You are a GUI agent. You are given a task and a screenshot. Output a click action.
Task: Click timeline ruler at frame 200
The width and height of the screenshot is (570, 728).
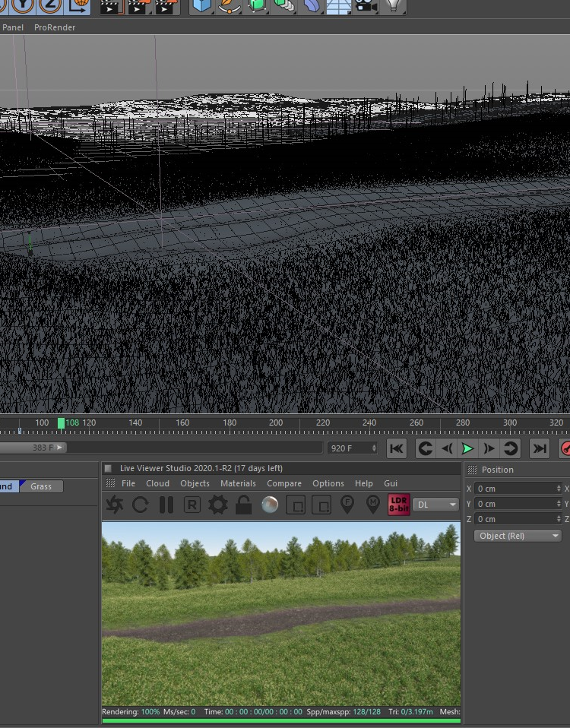(276, 423)
